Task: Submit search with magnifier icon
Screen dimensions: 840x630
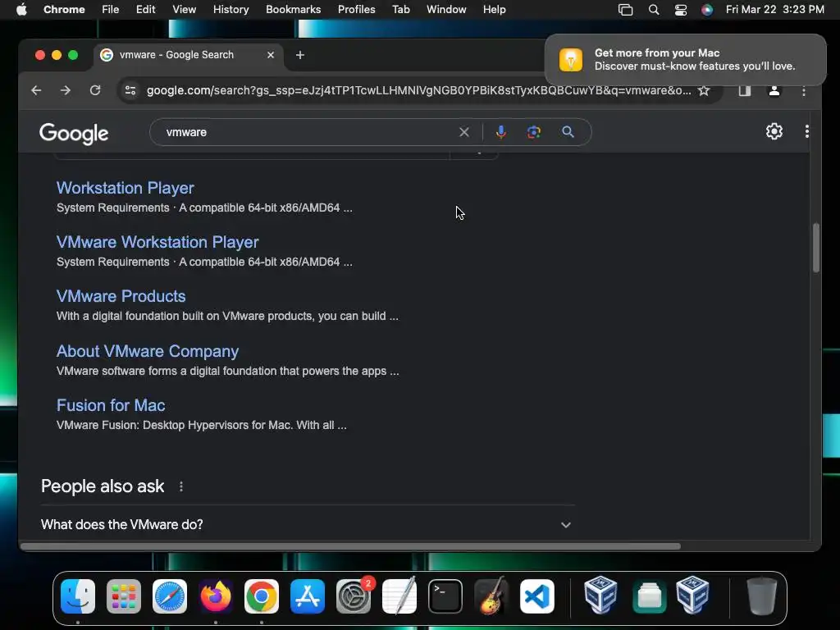Action: pos(568,132)
